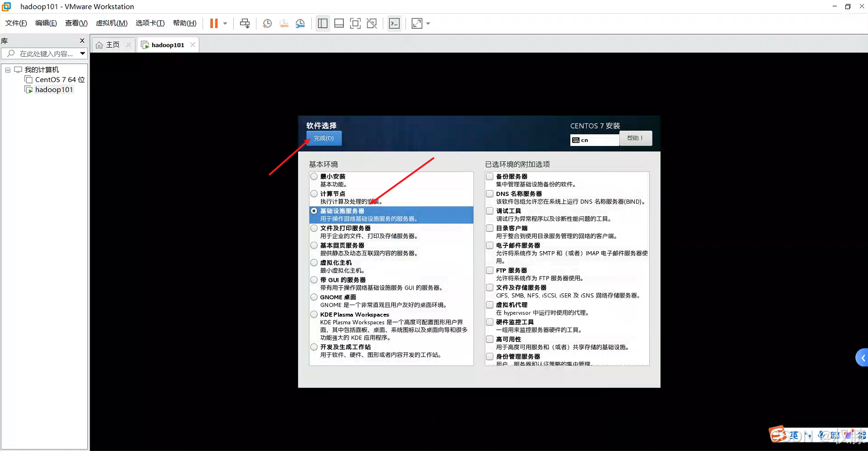Check the DNS 名称服务器 checkbox

[x=490, y=194]
